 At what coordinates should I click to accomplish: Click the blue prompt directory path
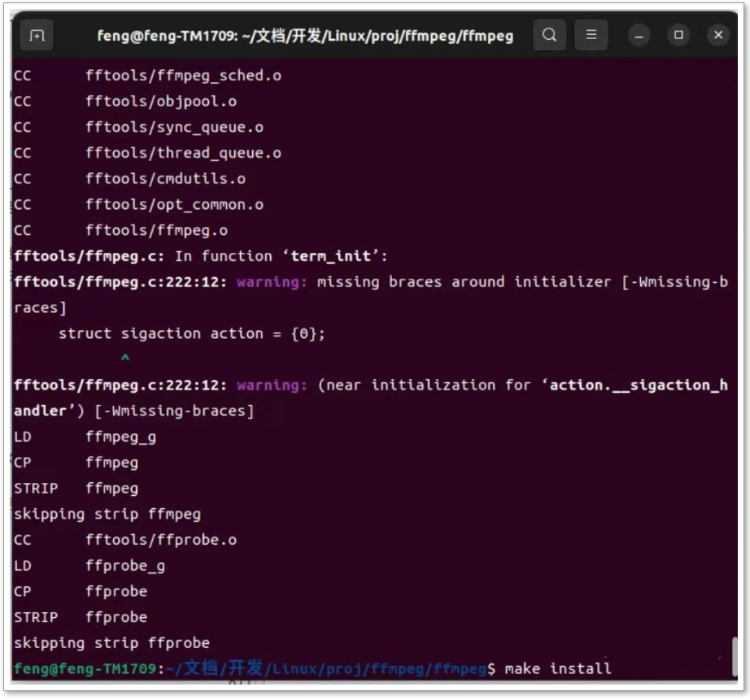coord(325,668)
